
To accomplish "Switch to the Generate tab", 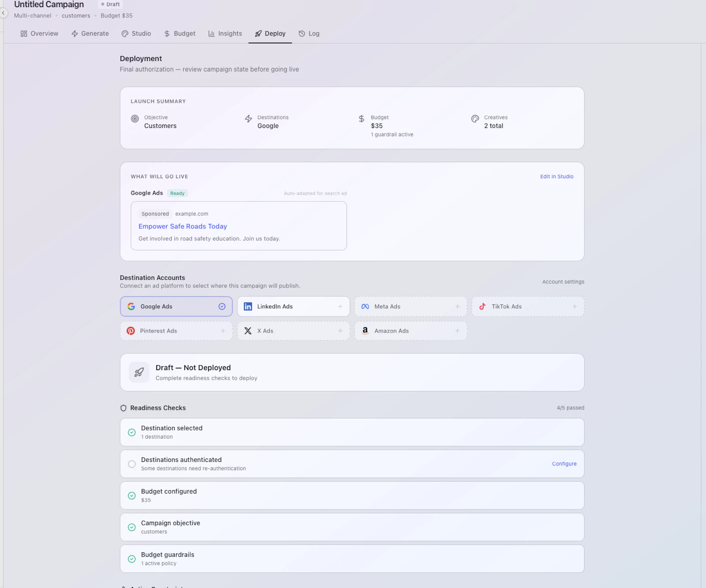I will coord(90,34).
